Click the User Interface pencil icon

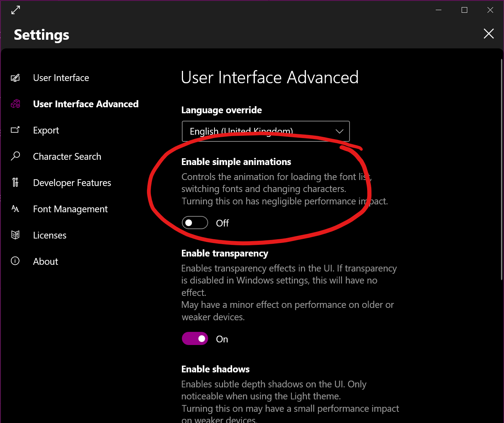point(15,78)
